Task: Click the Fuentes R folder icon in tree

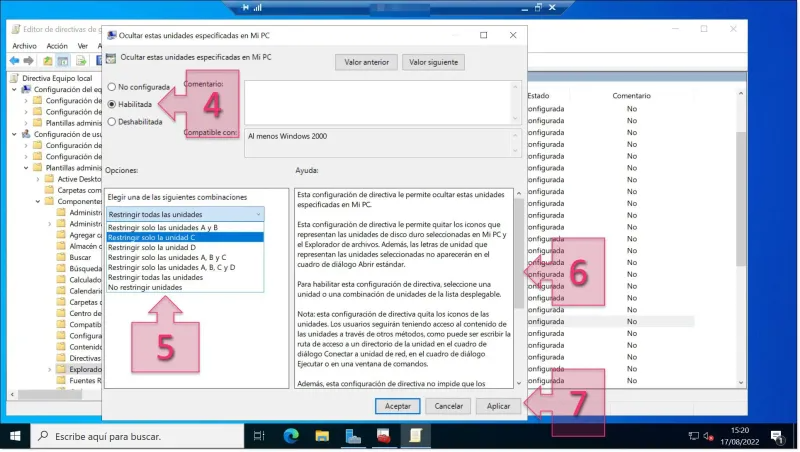Action: pos(61,381)
